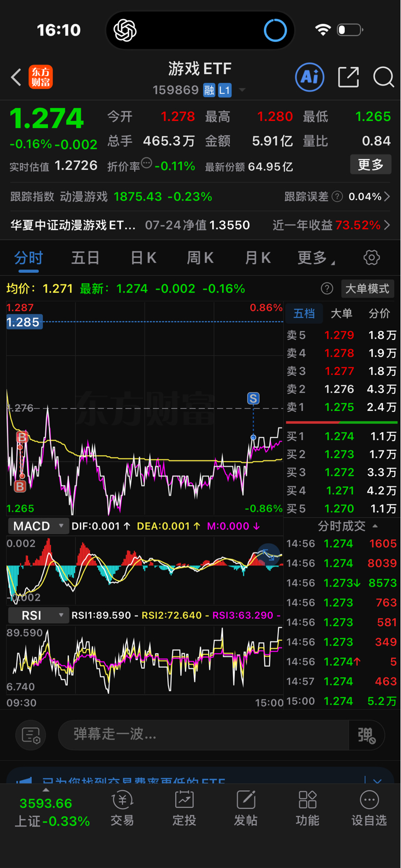This screenshot has width=401, height=868.
Task: Tap the 东方财富 orange logo icon
Action: click(41, 77)
